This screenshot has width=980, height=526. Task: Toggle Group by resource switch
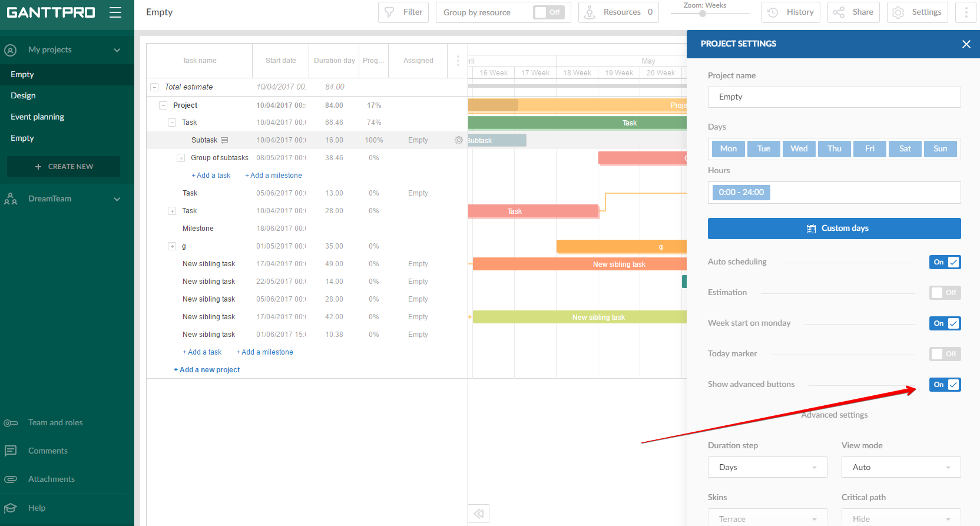pyautogui.click(x=548, y=12)
